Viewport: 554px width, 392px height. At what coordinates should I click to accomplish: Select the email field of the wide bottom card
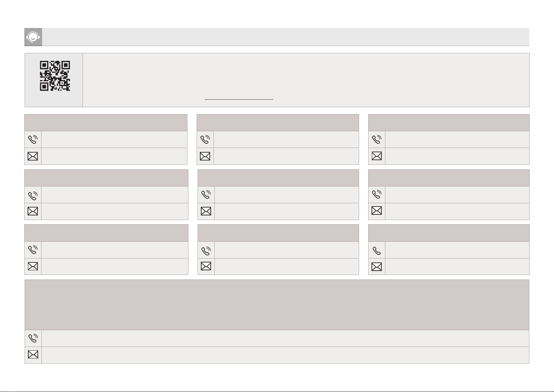(x=285, y=355)
